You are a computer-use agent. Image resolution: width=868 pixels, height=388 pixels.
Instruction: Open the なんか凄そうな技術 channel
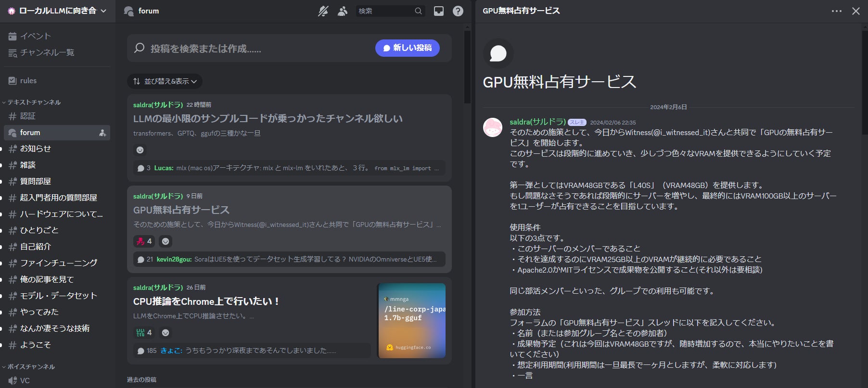pyautogui.click(x=57, y=329)
